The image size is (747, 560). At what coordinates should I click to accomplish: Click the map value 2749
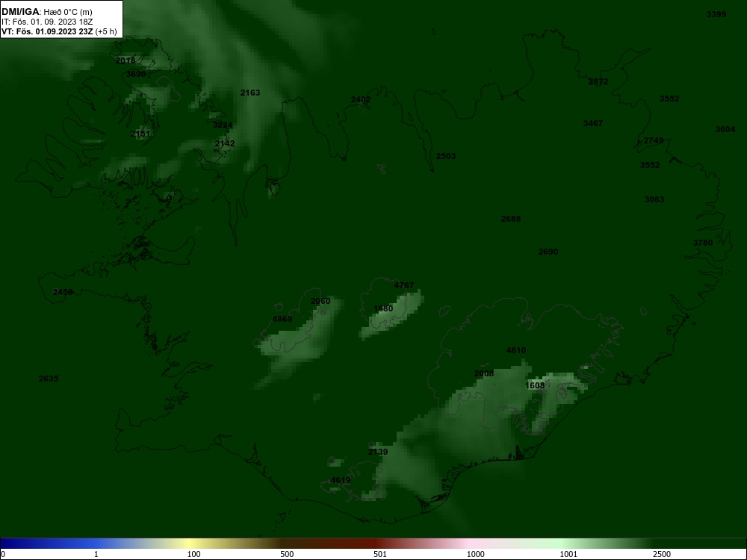(x=653, y=140)
